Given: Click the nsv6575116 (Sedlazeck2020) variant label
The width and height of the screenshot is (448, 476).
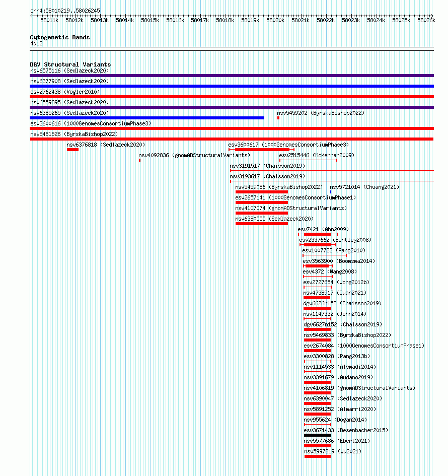Looking at the screenshot, I should 69,71.
